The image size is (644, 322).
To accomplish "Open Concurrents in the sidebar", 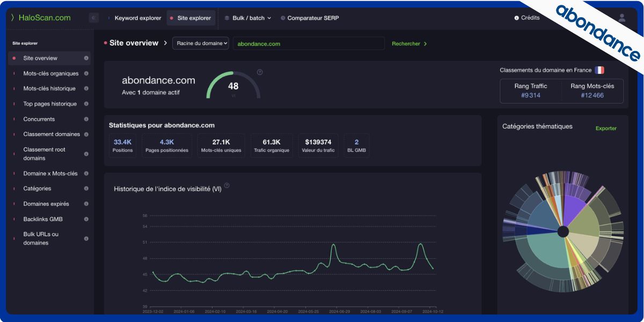I will pos(39,119).
